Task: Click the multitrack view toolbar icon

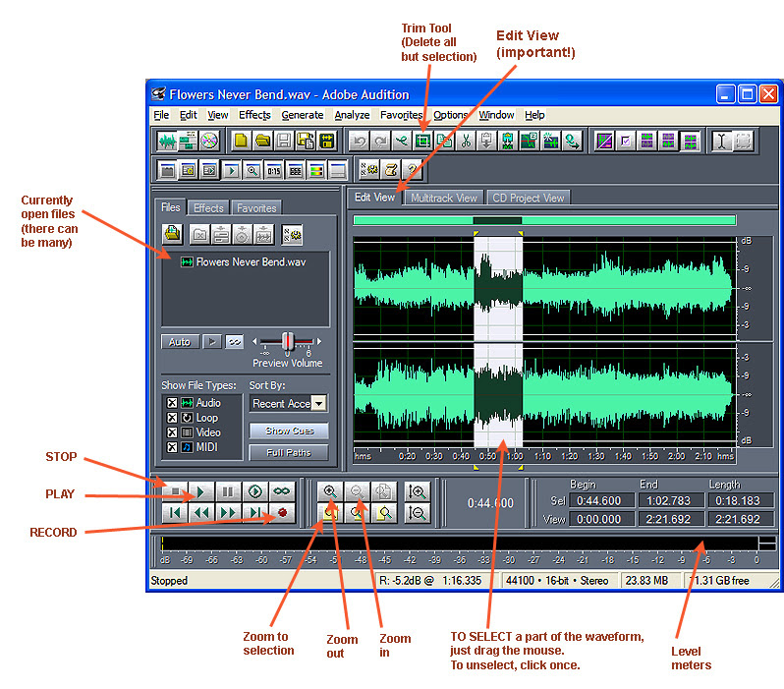Action: (188, 142)
